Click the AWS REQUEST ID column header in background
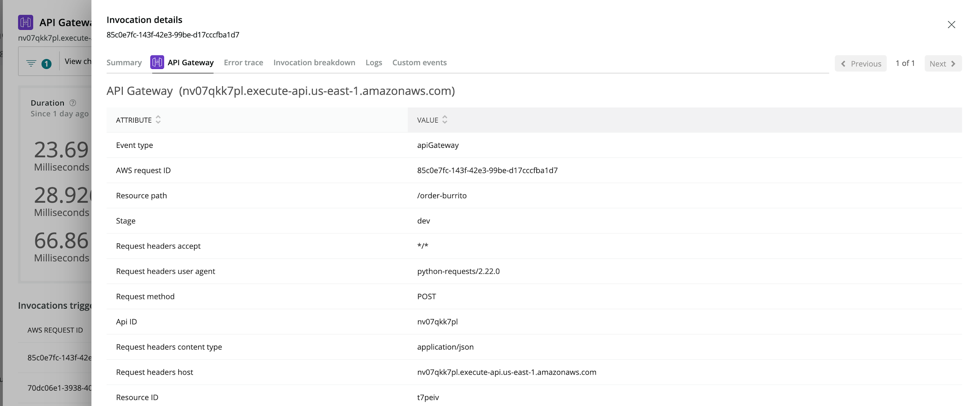The image size is (974, 406). 55,330
